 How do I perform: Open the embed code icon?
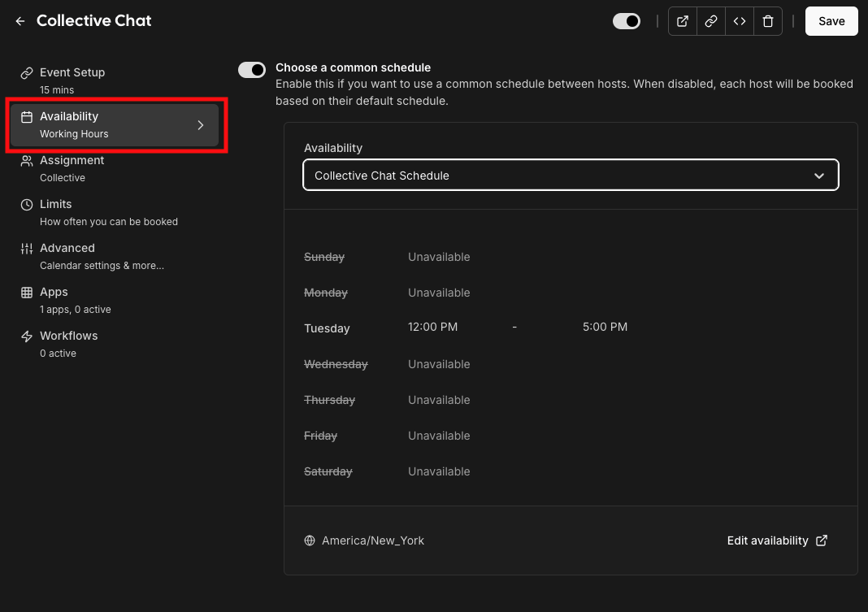740,21
